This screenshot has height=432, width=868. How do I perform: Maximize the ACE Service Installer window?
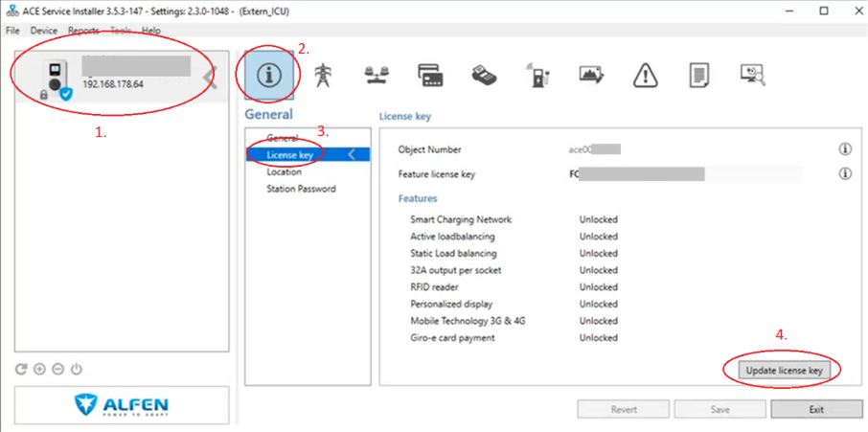(x=824, y=11)
